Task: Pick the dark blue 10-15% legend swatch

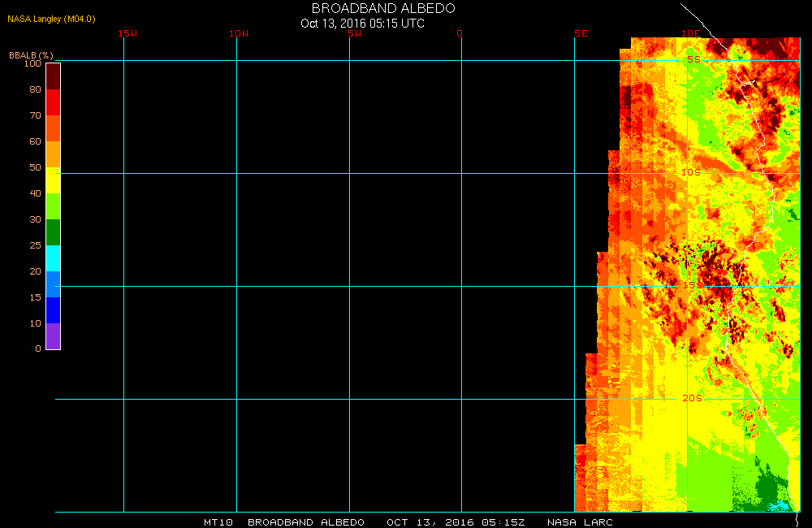Action: [53, 310]
